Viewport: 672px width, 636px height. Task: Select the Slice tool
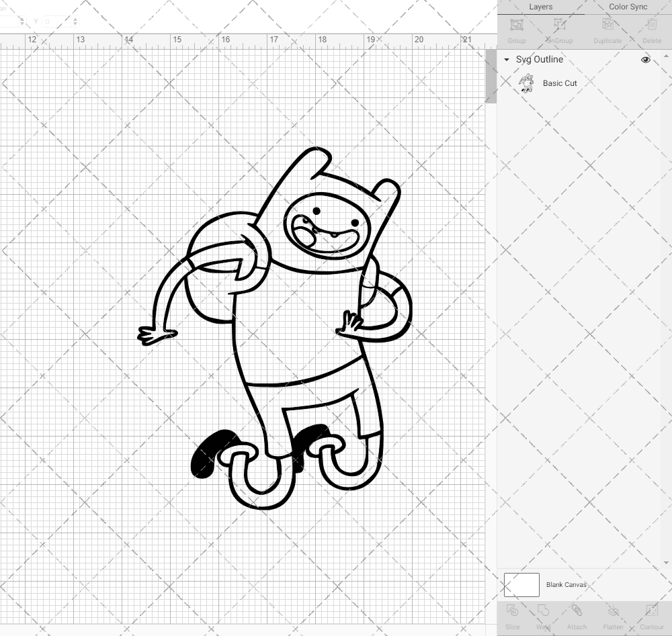click(512, 615)
